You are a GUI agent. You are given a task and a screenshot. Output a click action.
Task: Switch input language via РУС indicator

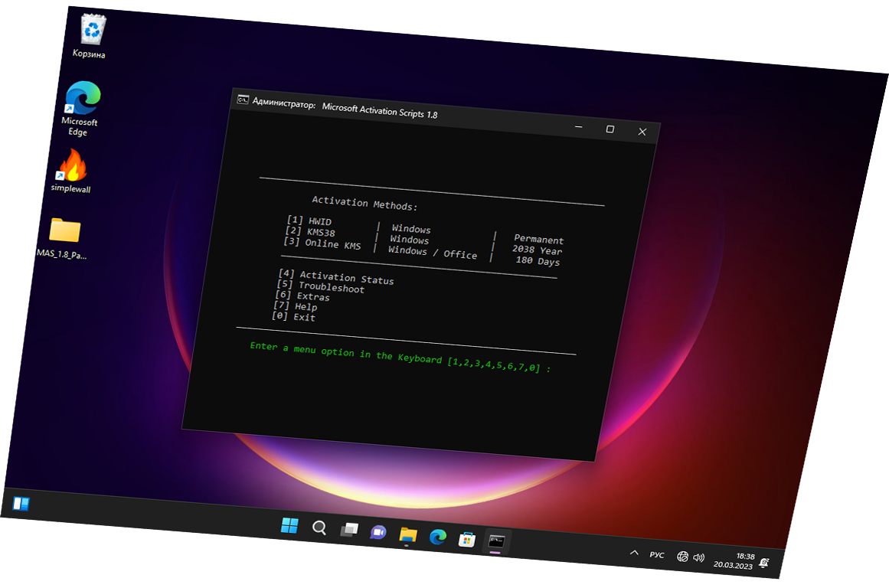coord(656,554)
